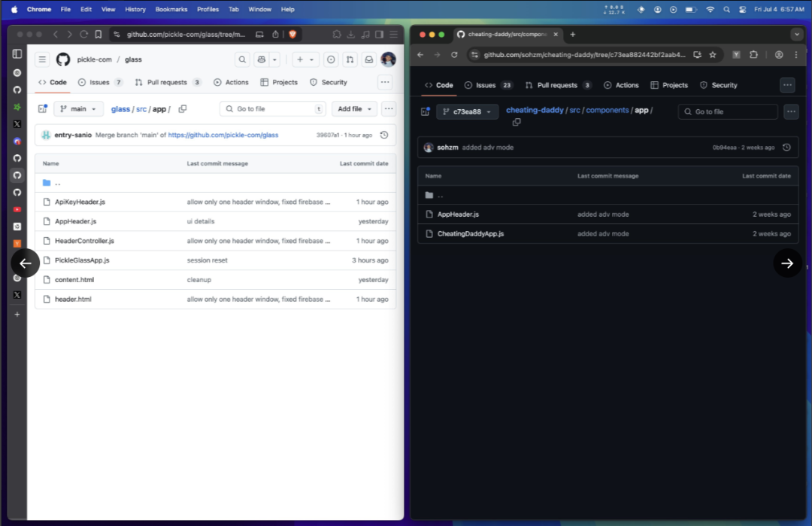Image resolution: width=812 pixels, height=526 pixels.
Task: Open more tabs ellipsis in cheating-daddy nav
Action: click(788, 85)
